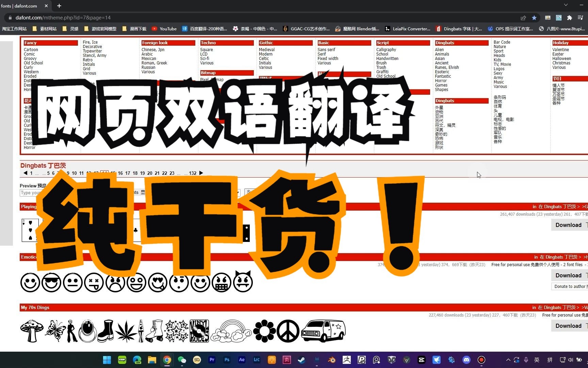The height and width of the screenshot is (368, 588).
Task: Open the YouTube bookmark in the bookmarks bar
Action: pyautogui.click(x=164, y=29)
